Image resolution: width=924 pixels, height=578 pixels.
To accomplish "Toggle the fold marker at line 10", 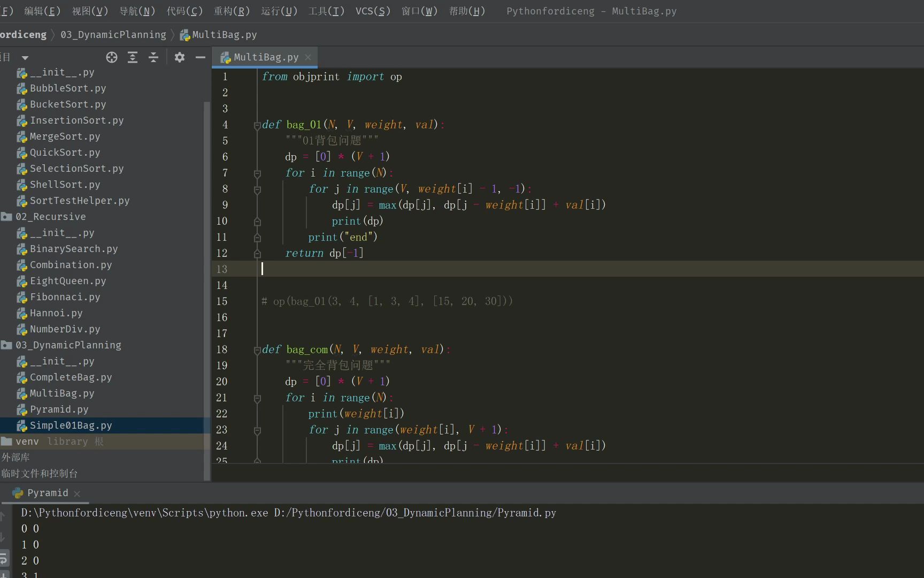I will pos(257,222).
